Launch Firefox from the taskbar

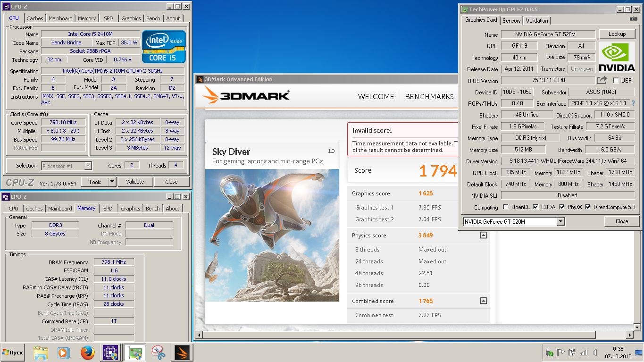pyautogui.click(x=87, y=353)
